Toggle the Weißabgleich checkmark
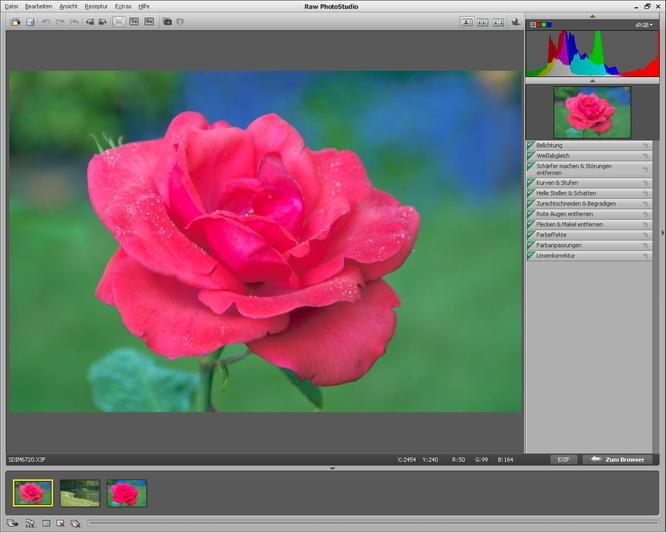Viewport: 666px width, 533px height. tap(531, 156)
